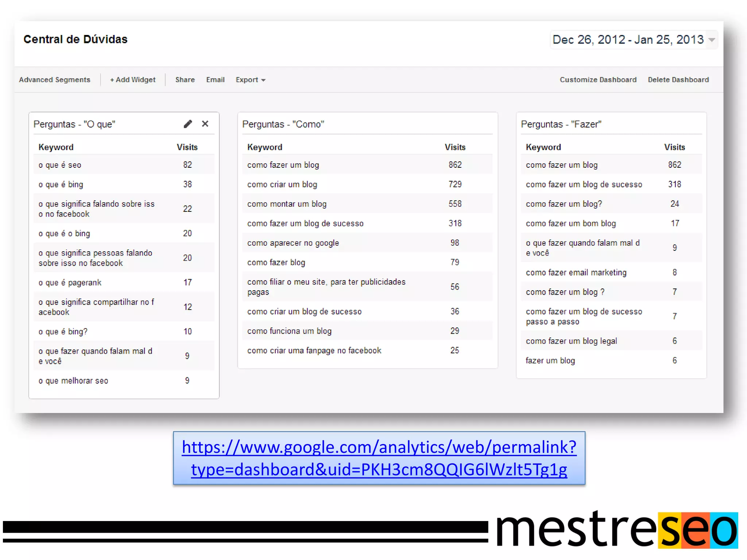Select "como filiar o meu site" keyword
The width and height of the screenshot is (747, 560).
click(x=326, y=287)
